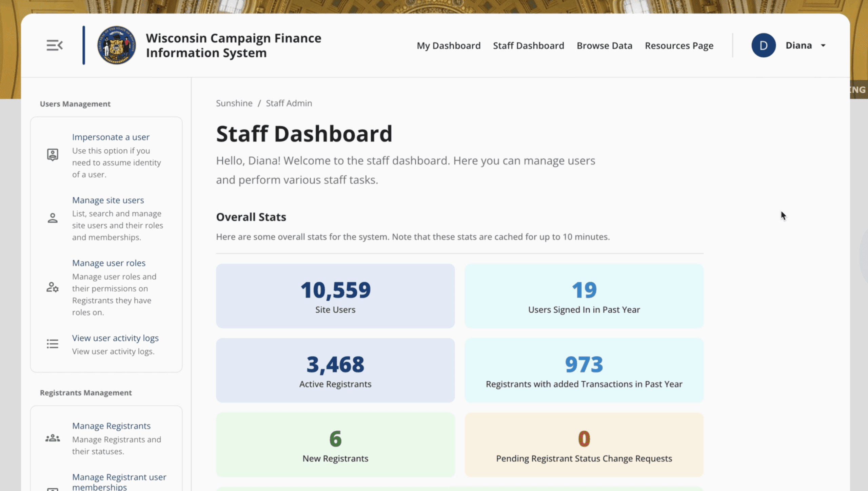Click the Sunshine breadcrumb link

(234, 103)
